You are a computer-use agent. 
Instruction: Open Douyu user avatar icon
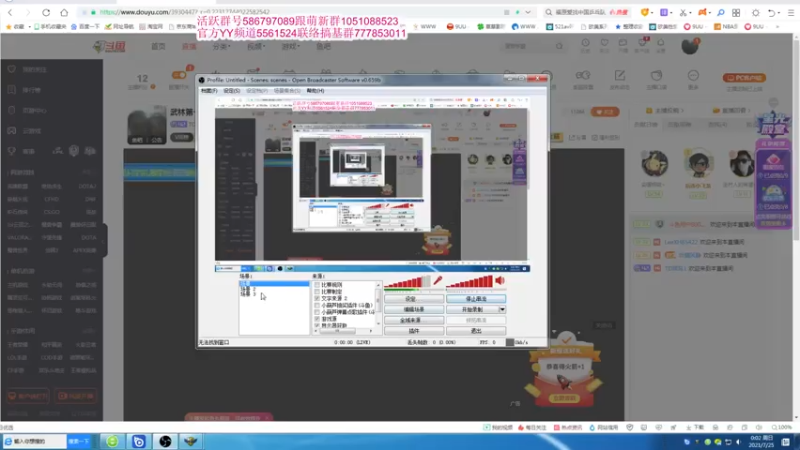click(690, 46)
